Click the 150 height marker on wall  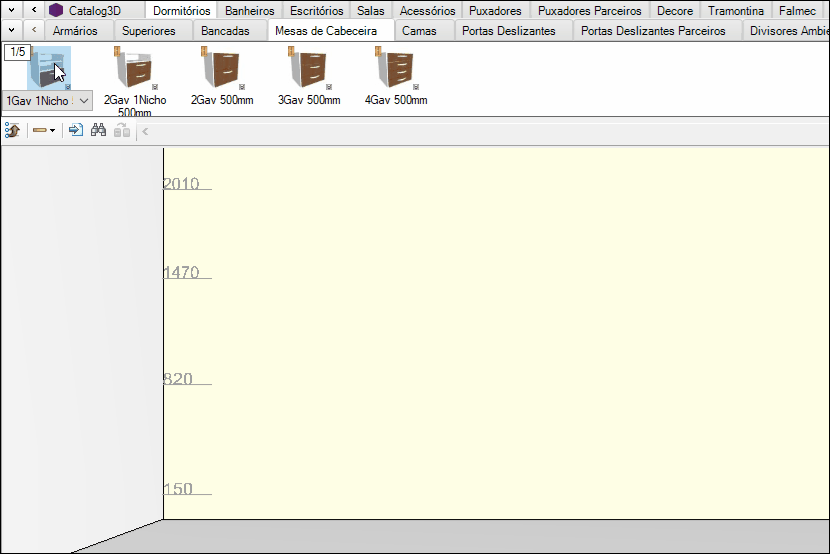point(178,488)
